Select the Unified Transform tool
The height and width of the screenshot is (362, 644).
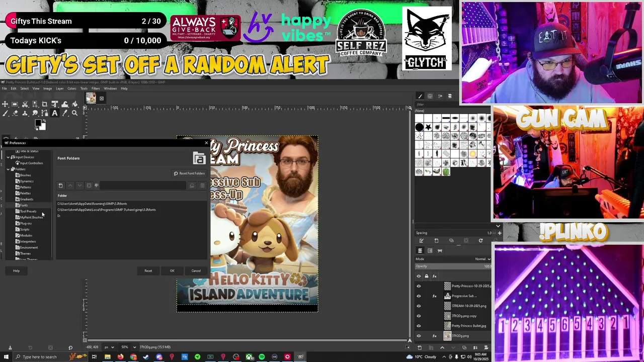tap(55, 104)
